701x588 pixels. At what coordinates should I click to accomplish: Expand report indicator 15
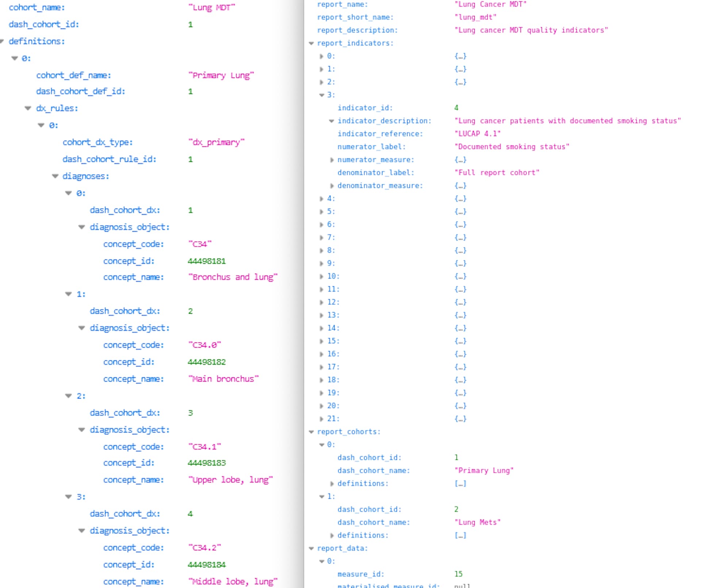321,341
